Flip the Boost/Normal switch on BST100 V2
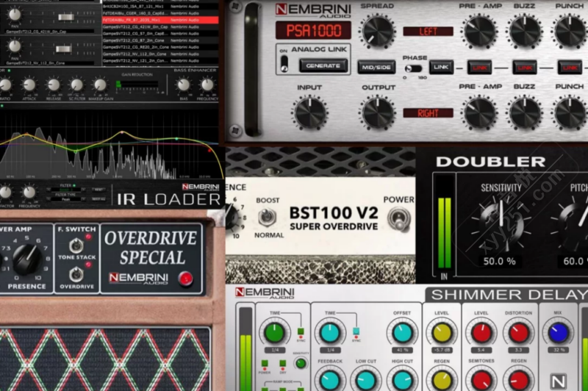Image resolution: width=588 pixels, height=391 pixels. (x=268, y=217)
